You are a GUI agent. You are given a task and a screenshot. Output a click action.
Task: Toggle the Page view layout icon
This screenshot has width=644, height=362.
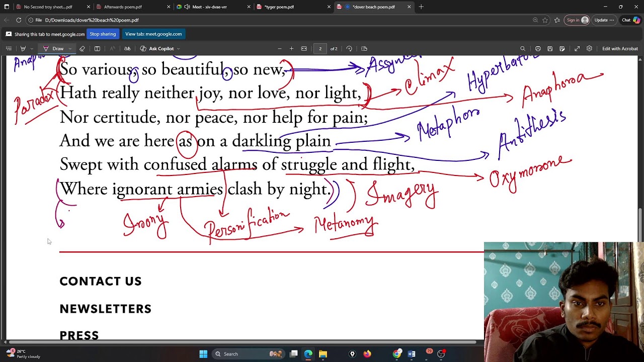point(364,49)
